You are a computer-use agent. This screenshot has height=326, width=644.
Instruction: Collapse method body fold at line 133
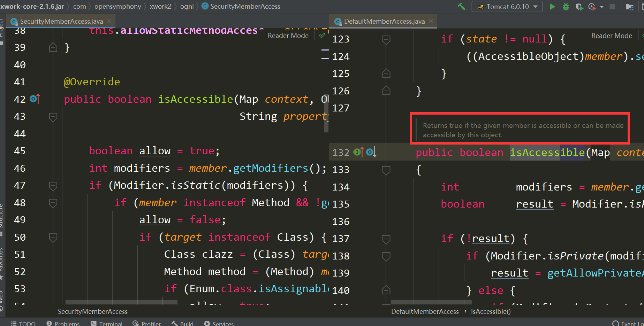pos(386,170)
